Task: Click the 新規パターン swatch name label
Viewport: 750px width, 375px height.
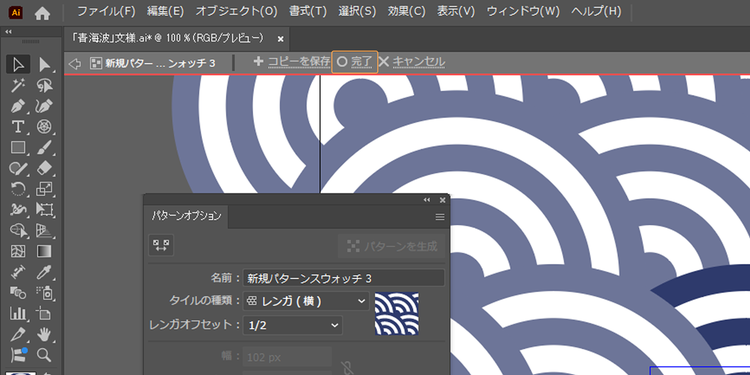Action: (160, 64)
